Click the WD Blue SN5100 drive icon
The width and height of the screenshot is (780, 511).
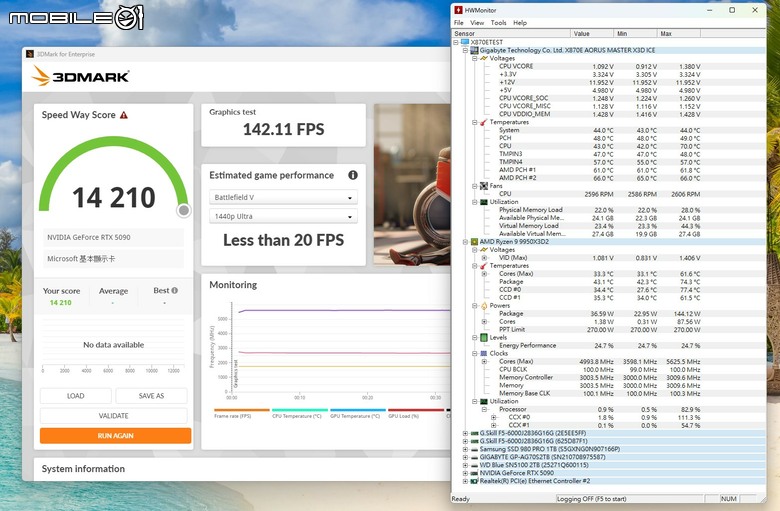474,465
